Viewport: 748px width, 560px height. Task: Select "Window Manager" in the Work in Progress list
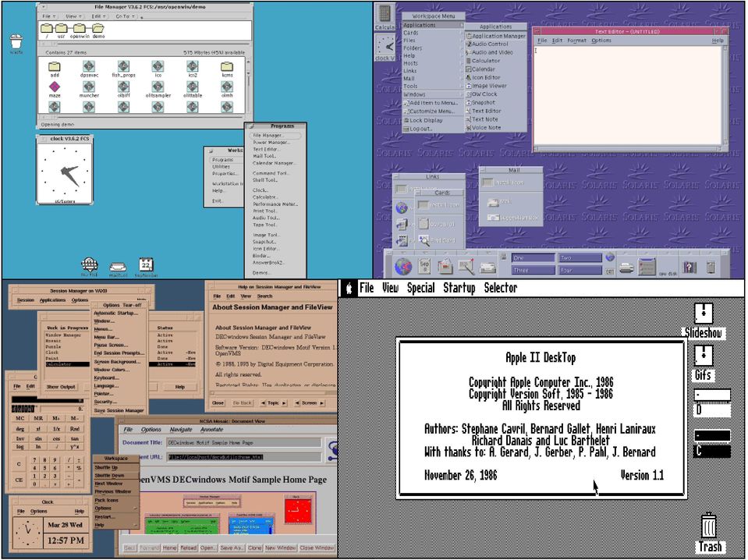63,335
